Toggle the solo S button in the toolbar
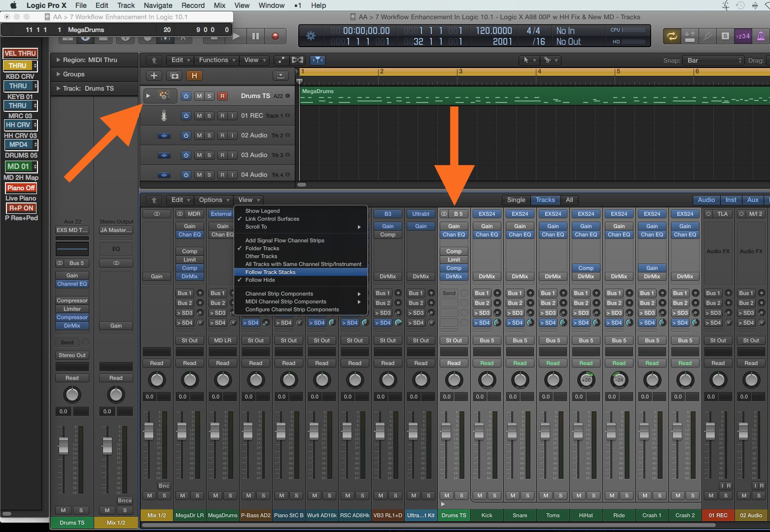Image resolution: width=770 pixels, height=532 pixels. pos(725,36)
